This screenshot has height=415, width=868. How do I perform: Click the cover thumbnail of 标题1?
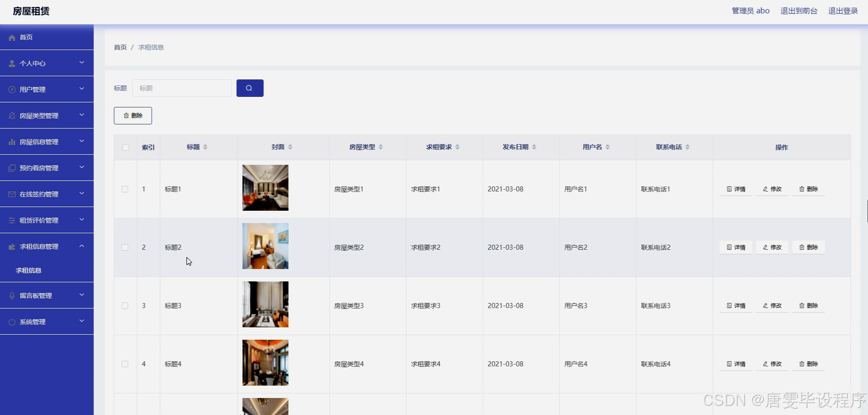coord(265,188)
